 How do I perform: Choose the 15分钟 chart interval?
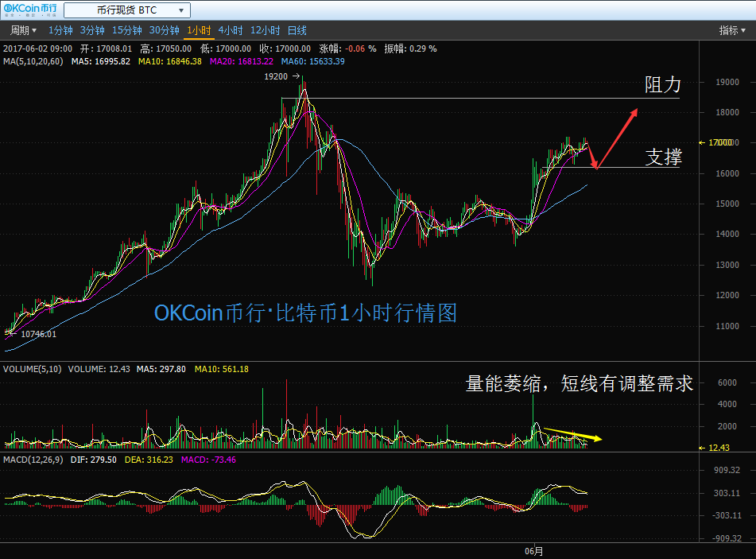126,30
